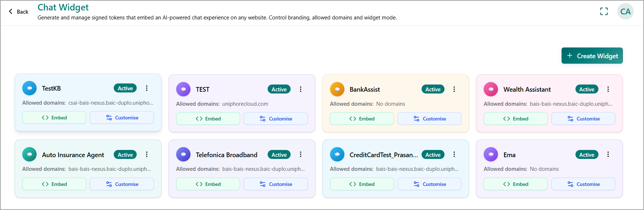Screen dimensions: 644x210
Task: Click the TEST widget avatar icon
Action: tap(183, 89)
